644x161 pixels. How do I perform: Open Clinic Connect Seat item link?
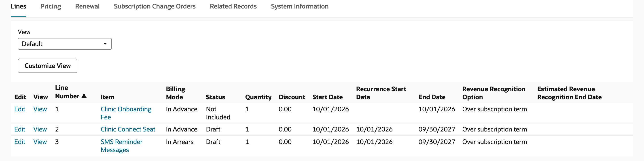point(128,129)
